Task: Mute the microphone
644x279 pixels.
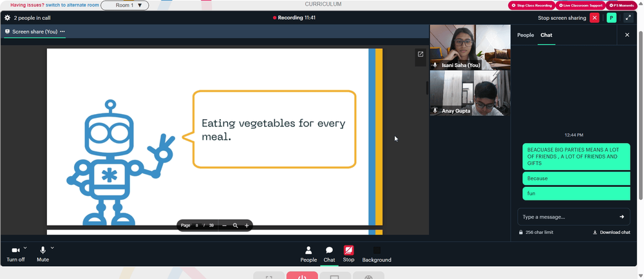Action: coord(43,254)
